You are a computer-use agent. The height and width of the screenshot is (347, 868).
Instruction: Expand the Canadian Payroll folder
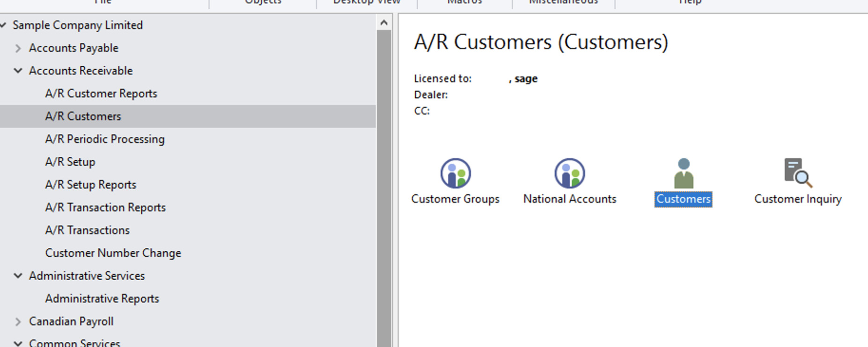[18, 322]
